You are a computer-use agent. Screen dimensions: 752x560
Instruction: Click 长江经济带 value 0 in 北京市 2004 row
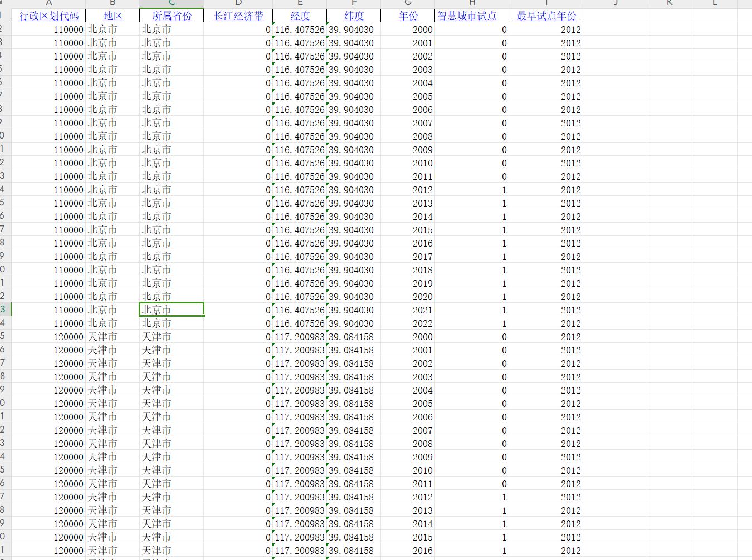point(238,83)
